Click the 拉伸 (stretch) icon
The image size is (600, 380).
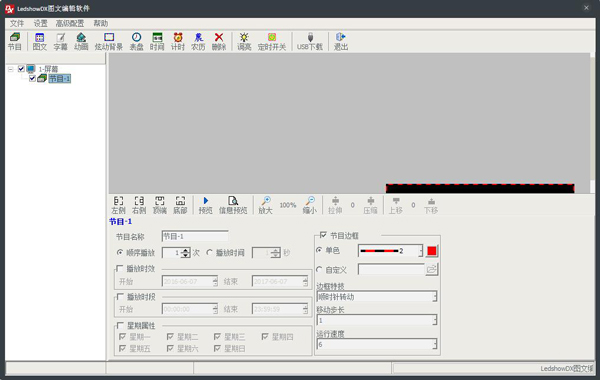[x=335, y=205]
